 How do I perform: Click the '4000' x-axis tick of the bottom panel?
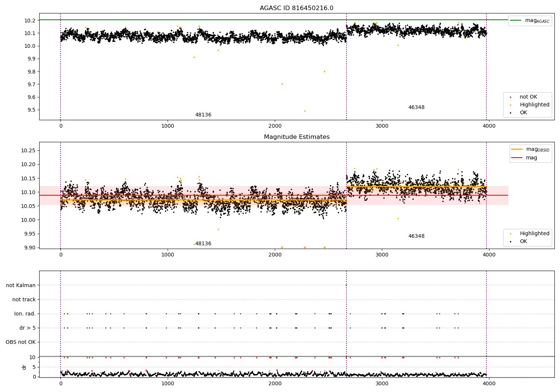[x=489, y=383]
